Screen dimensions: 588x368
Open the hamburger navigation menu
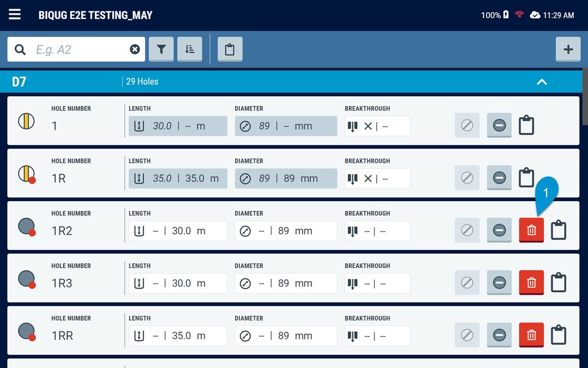[x=15, y=15]
